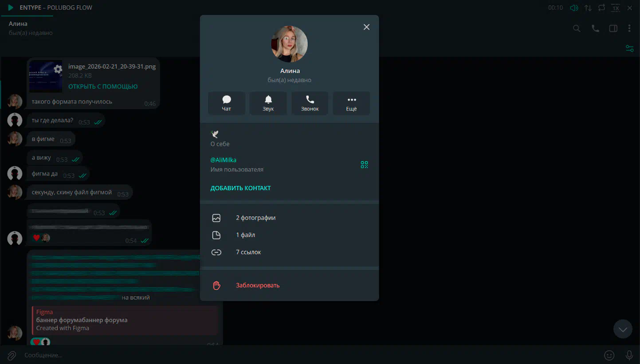Mute the audio player volume
This screenshot has height=364, width=640.
[x=574, y=8]
